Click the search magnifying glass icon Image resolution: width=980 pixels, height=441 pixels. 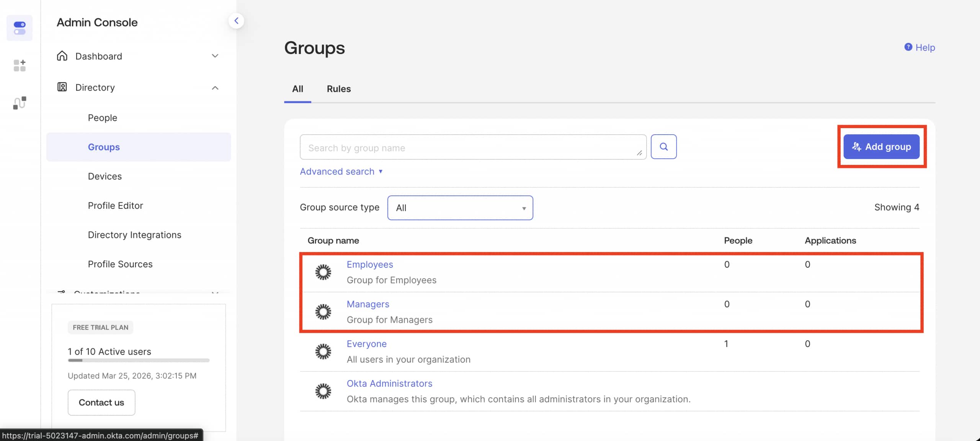click(664, 146)
